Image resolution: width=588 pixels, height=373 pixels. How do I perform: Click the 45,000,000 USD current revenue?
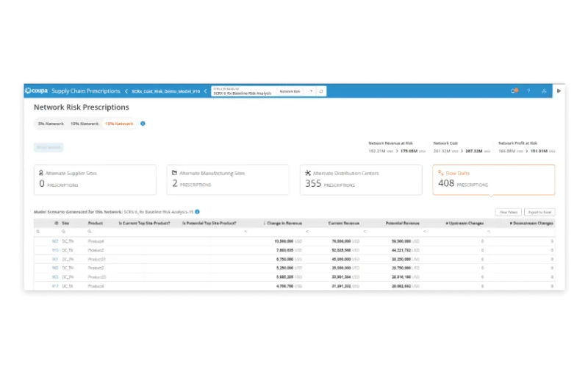coord(345,259)
